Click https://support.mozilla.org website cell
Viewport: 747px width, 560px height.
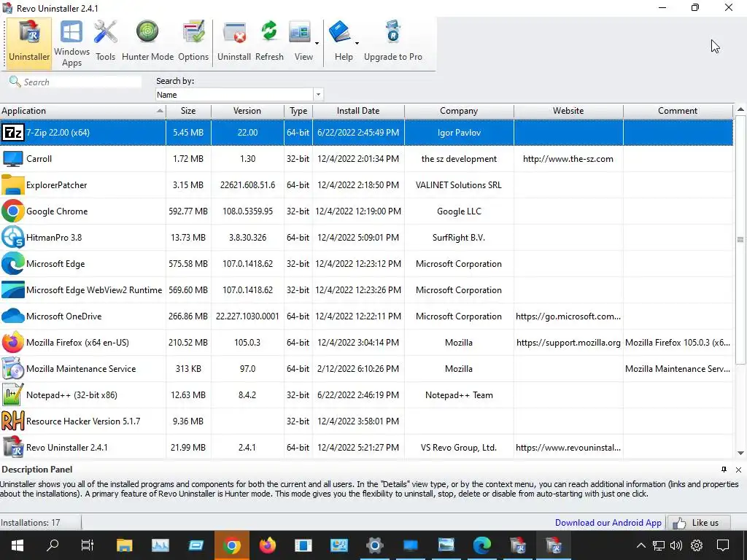pyautogui.click(x=568, y=343)
